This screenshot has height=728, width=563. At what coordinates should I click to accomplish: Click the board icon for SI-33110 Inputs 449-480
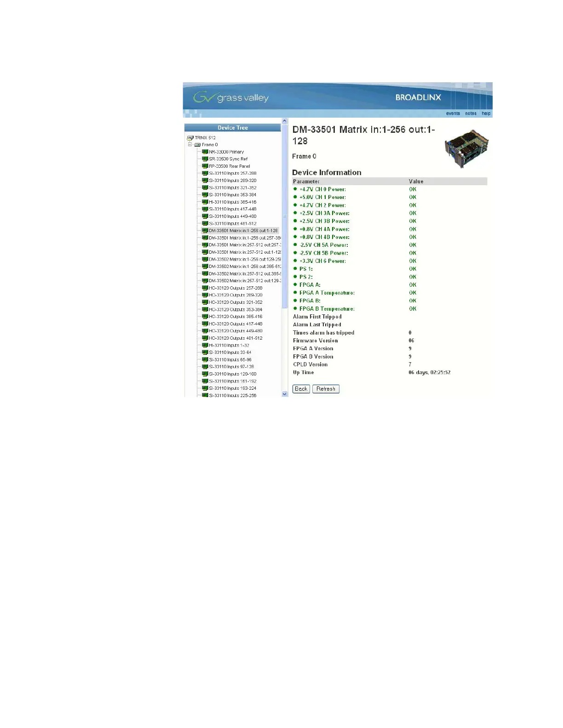click(x=205, y=216)
